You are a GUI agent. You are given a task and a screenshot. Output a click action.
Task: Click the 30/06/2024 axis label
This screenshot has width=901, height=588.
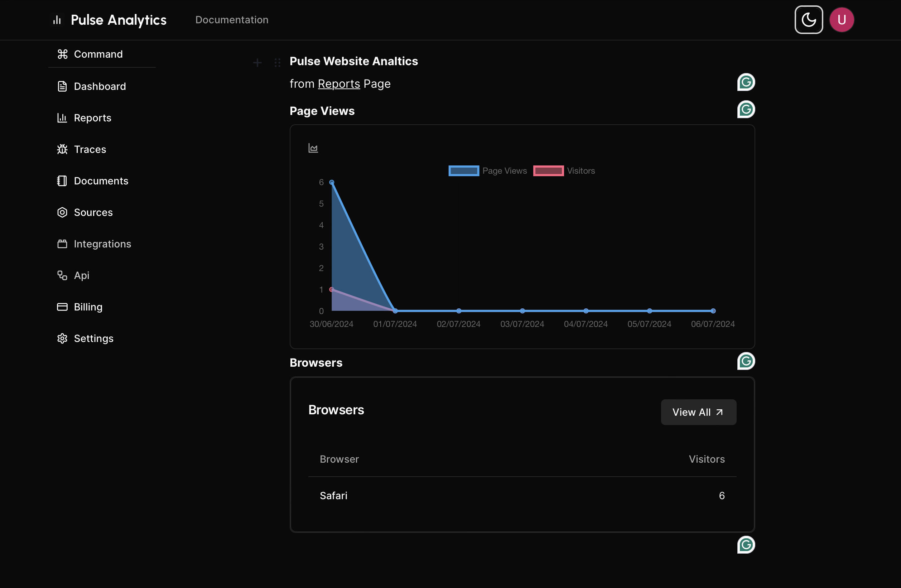331,324
